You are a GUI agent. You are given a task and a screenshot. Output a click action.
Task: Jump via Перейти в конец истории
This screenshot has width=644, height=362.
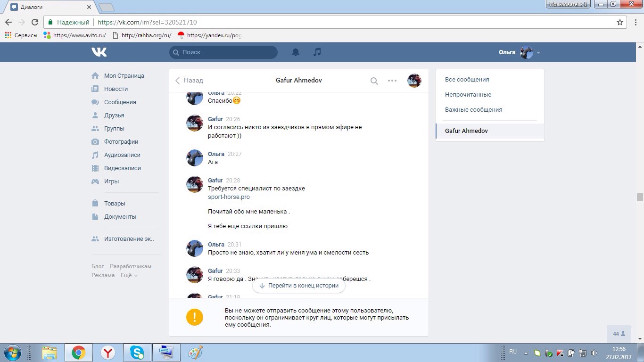coord(299,286)
